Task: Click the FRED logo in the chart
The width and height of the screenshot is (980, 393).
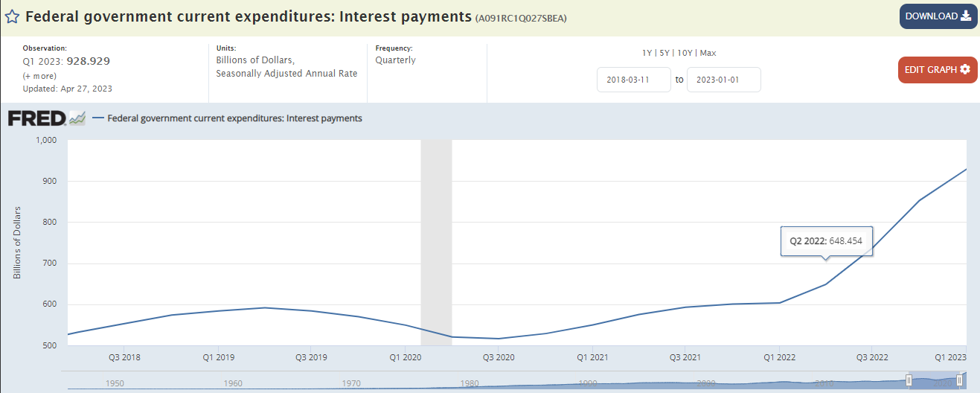Action: tap(47, 118)
